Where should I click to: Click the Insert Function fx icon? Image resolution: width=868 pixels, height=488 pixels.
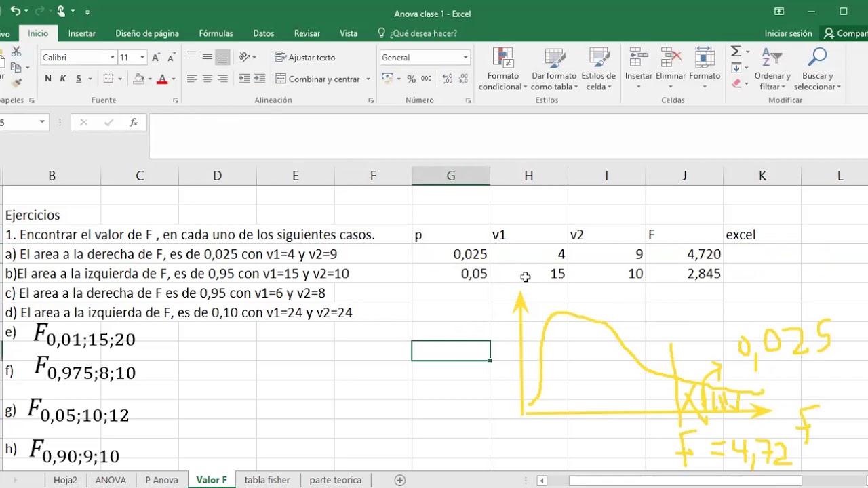[134, 123]
